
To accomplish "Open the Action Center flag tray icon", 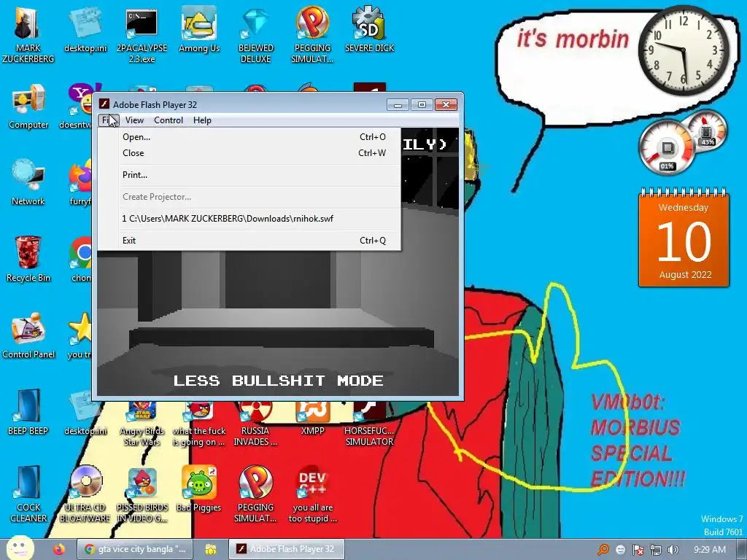I will coord(638,550).
